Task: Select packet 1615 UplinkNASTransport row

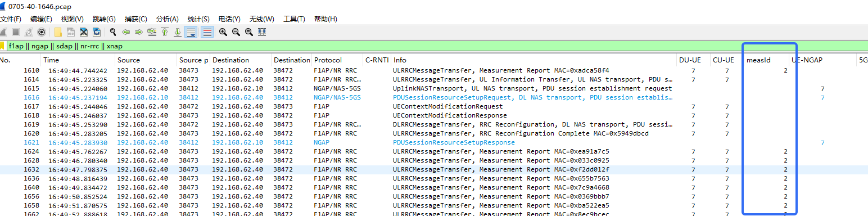Action: [x=434, y=89]
